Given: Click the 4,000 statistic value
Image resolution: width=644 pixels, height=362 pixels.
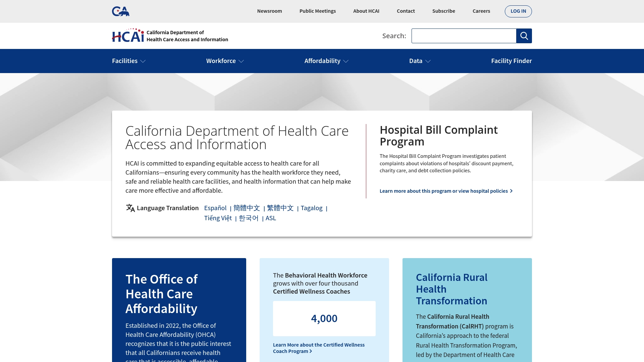Looking at the screenshot, I should click(x=324, y=318).
